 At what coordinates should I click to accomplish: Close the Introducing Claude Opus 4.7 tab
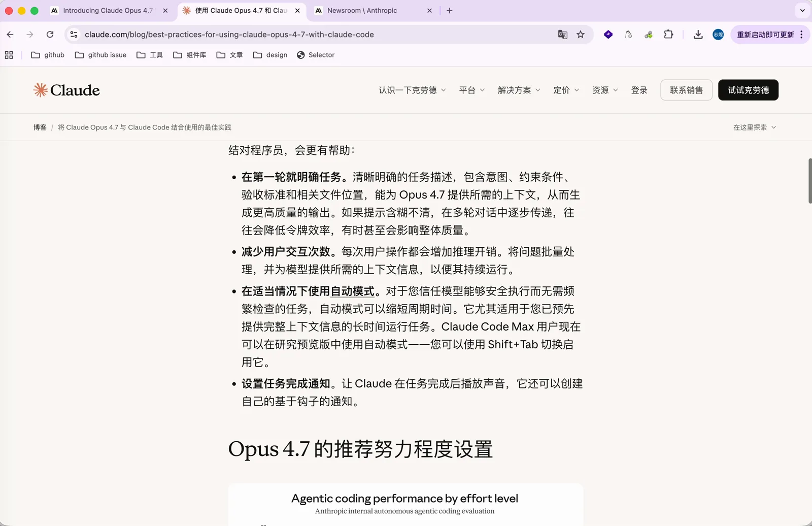point(165,11)
